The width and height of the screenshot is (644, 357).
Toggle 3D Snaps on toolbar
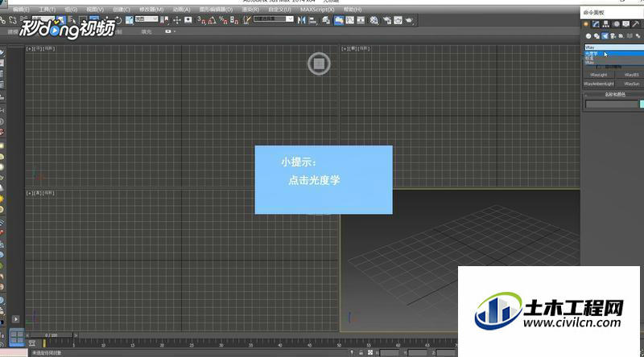click(200, 19)
